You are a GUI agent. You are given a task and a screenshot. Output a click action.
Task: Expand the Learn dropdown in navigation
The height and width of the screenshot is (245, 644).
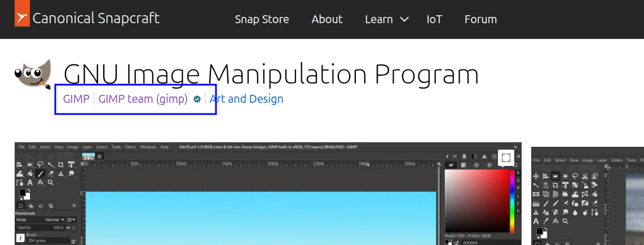point(386,19)
